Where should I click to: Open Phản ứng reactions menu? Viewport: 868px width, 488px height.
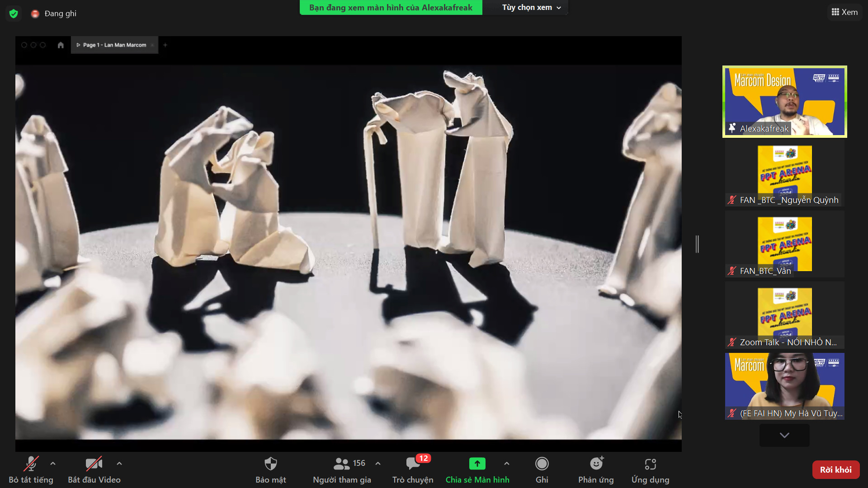coord(596,470)
